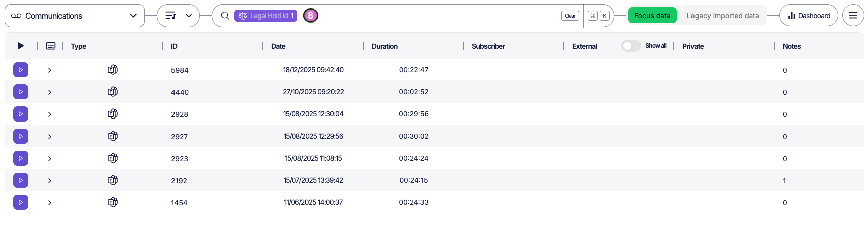This screenshot has height=236, width=868.
Task: Clear the search filters
Action: [570, 16]
